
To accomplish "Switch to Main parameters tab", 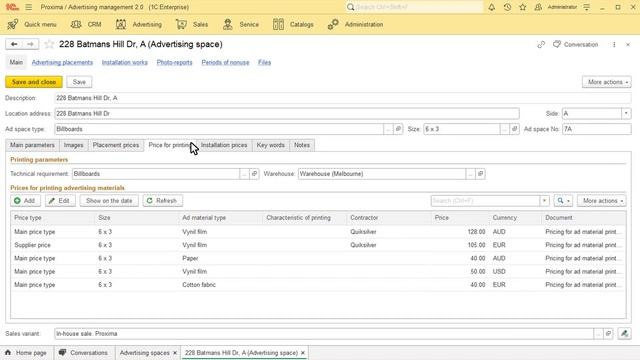I will (x=32, y=145).
